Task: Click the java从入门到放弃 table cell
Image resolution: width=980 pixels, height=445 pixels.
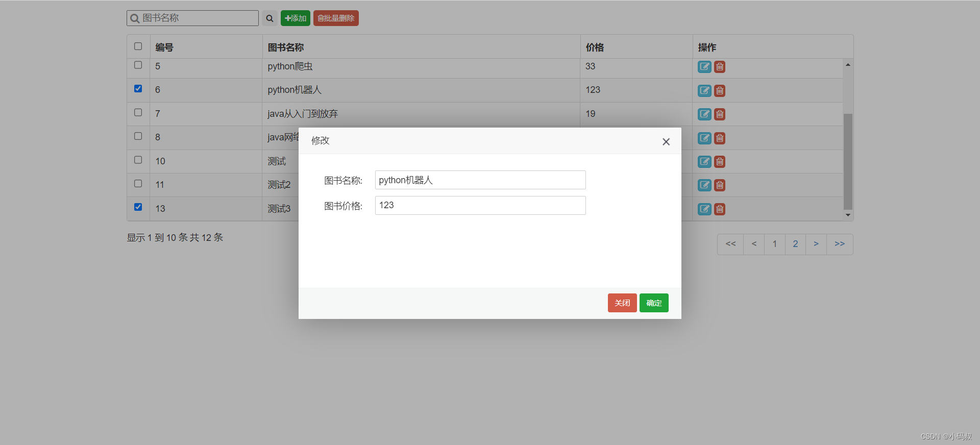Action: pos(421,114)
